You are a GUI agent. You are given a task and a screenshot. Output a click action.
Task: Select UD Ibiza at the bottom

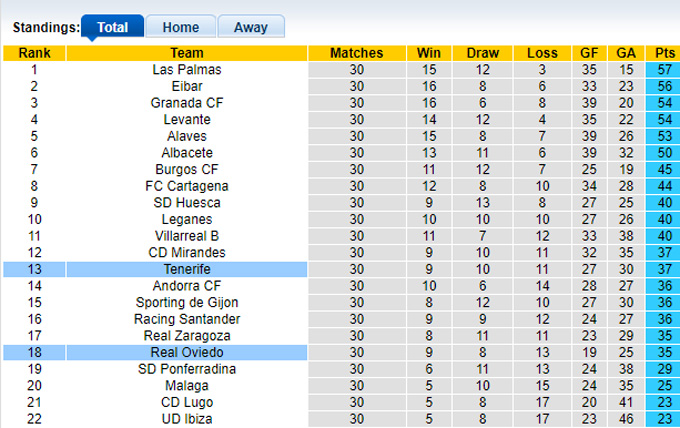(x=187, y=419)
